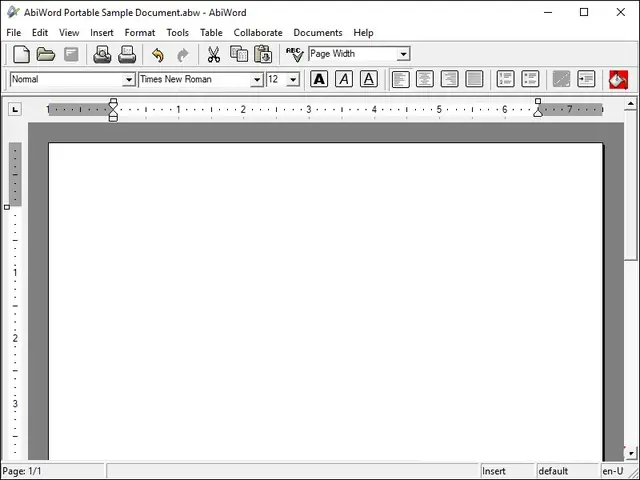Click the Undo arrow icon
The width and height of the screenshot is (640, 480).
157,55
